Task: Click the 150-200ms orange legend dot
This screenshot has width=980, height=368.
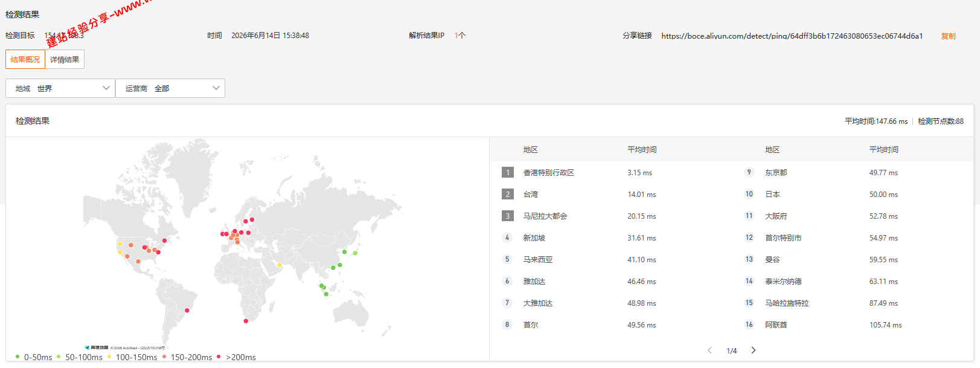Action: (x=164, y=357)
